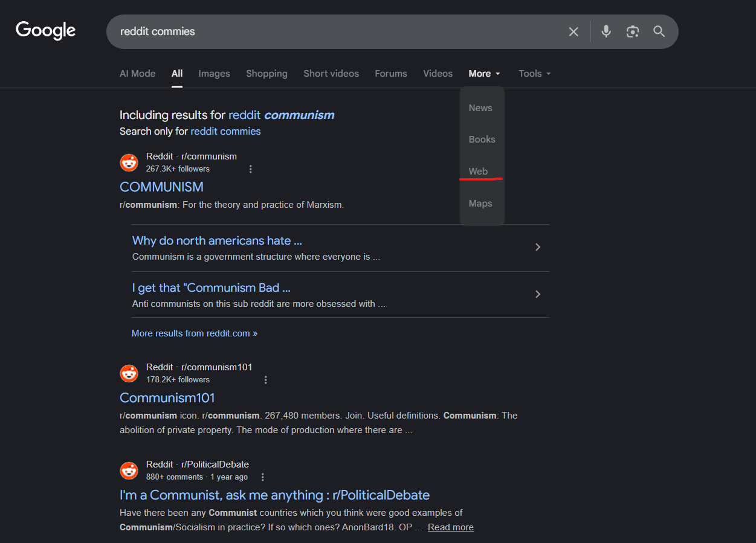Expand chevron for 'Why do north americans hate' row
Viewport: 756px width, 543px height.
click(x=538, y=247)
